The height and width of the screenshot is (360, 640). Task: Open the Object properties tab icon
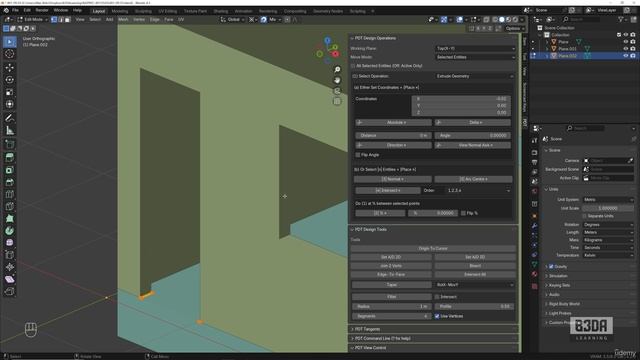click(534, 215)
